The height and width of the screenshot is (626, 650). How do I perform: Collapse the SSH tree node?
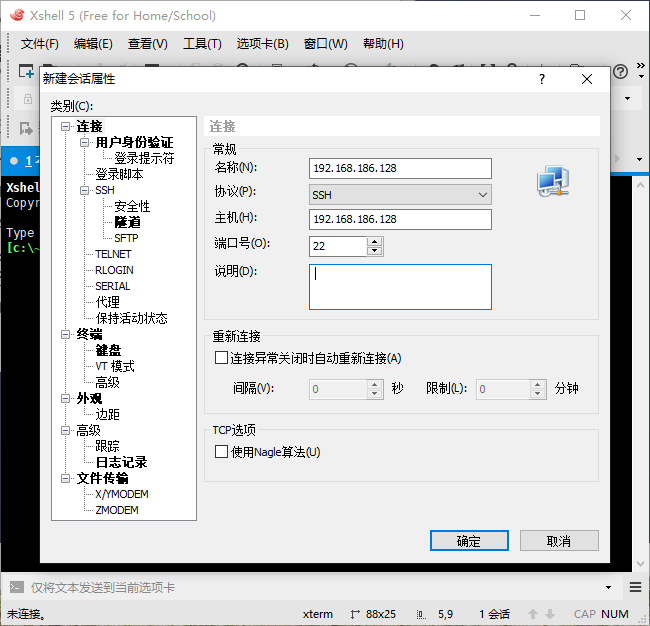pos(85,191)
